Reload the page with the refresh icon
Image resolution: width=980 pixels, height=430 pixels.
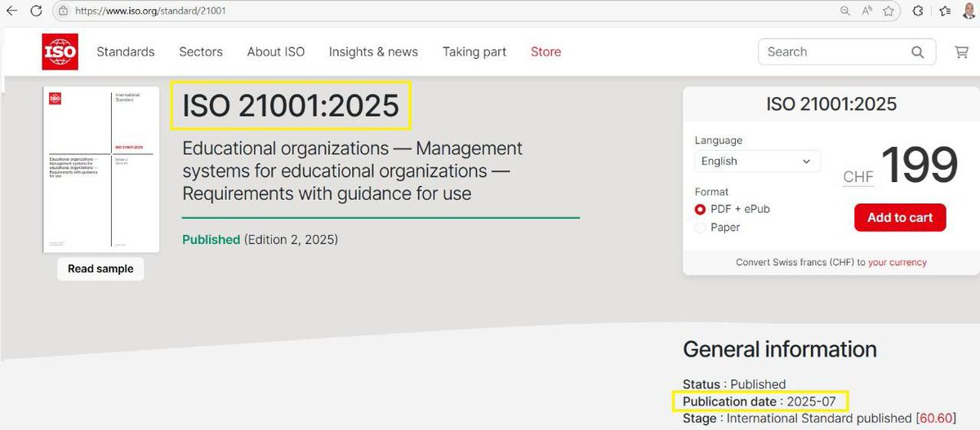tap(35, 11)
